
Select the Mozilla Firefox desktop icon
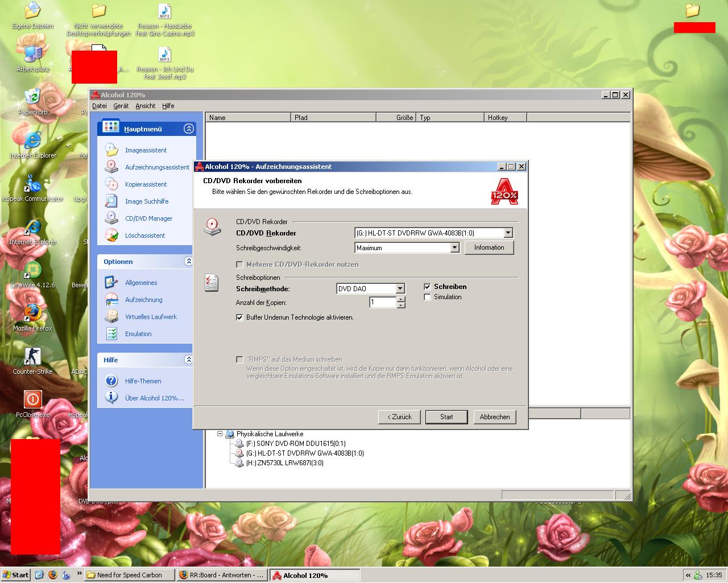point(32,313)
